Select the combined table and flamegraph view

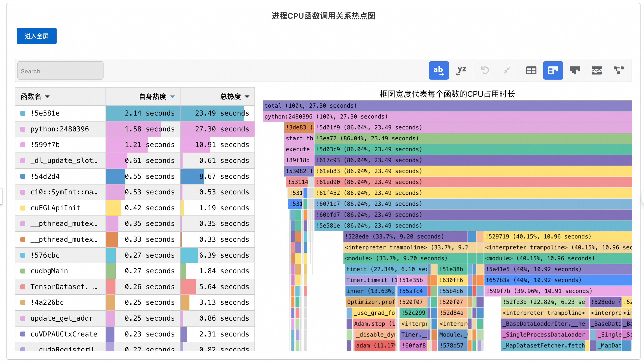click(553, 70)
